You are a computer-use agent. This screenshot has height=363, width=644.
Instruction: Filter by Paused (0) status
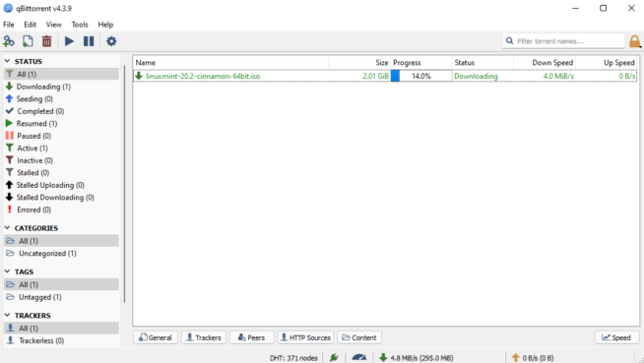click(x=61, y=136)
